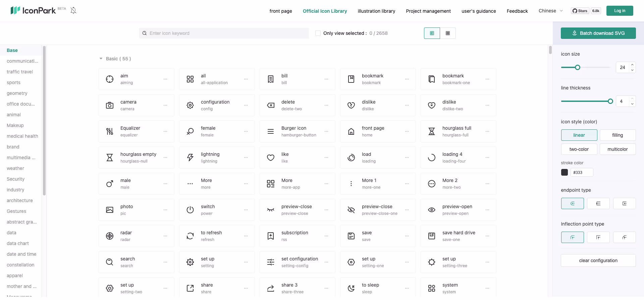Choose the radar icon
Viewport: 644px width, 300px height.
(x=110, y=236)
